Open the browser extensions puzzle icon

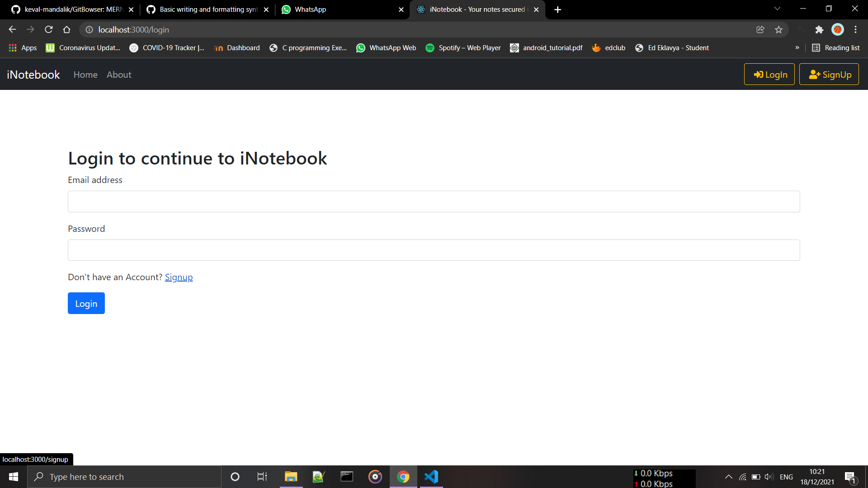point(820,29)
